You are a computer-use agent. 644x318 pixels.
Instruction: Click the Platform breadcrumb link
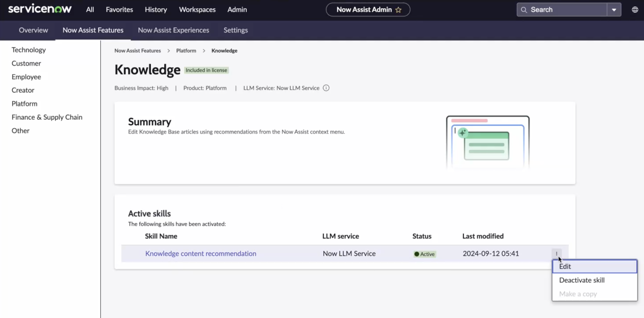click(186, 51)
